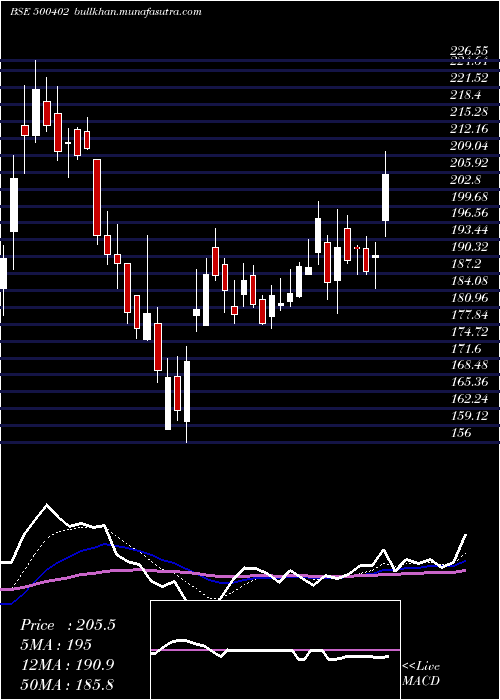
Task: Click the 226.55 price level label
Action: click(469, 52)
